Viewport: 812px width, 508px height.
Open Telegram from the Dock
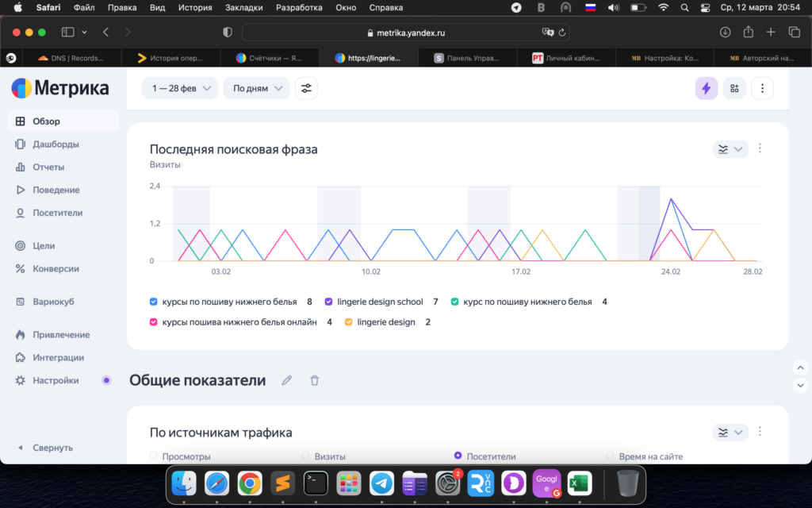pos(381,483)
